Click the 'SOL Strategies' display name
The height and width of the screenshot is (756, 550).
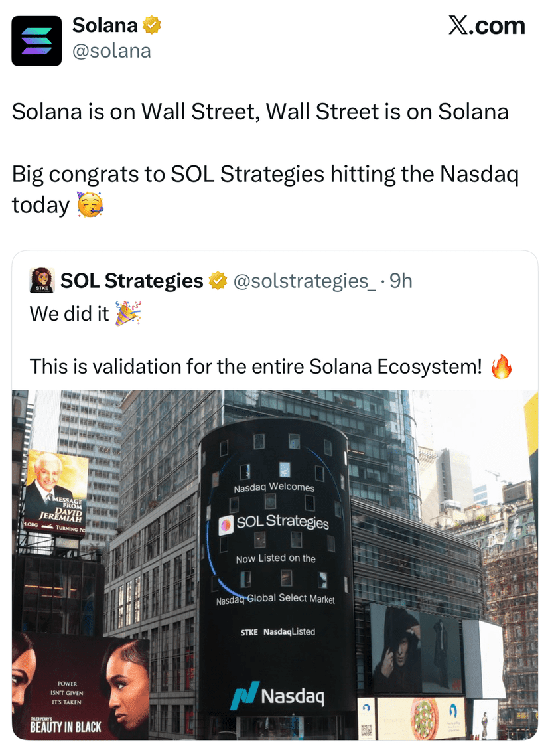pos(131,280)
